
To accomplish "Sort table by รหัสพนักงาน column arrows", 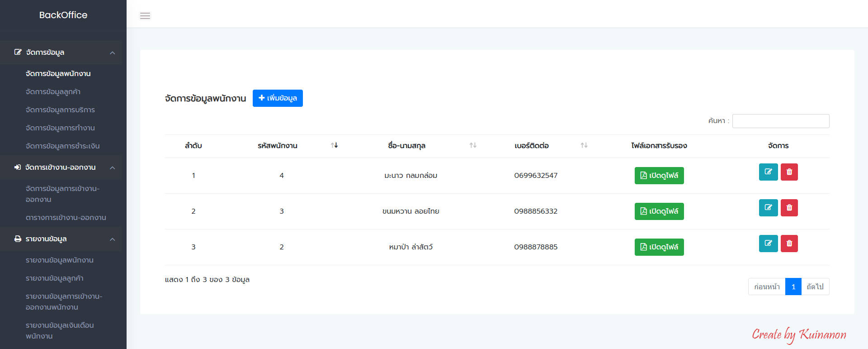I will pyautogui.click(x=334, y=145).
